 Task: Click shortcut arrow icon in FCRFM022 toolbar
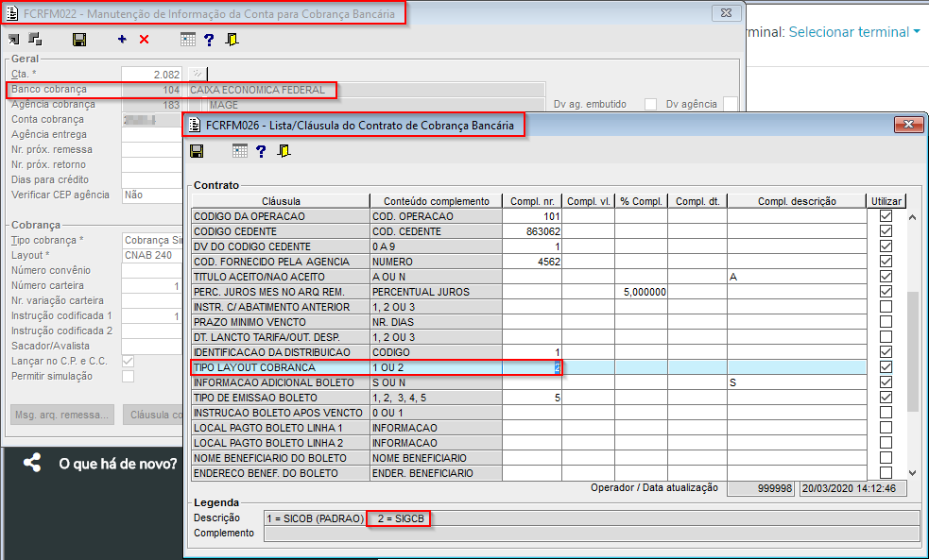[x=13, y=40]
